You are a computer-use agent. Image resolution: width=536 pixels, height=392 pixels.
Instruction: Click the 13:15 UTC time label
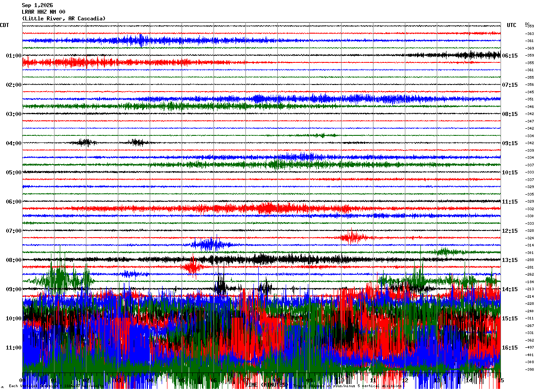point(510,260)
